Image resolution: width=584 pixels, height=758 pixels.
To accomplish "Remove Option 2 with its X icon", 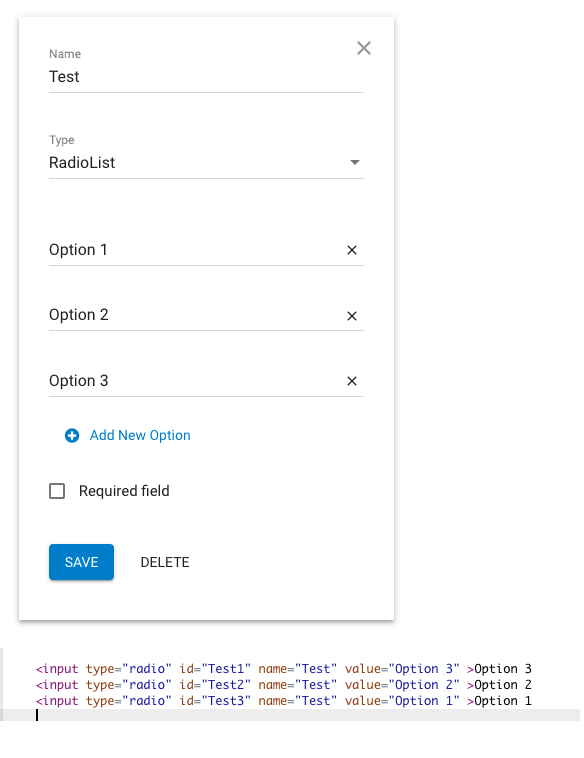I will tap(351, 316).
